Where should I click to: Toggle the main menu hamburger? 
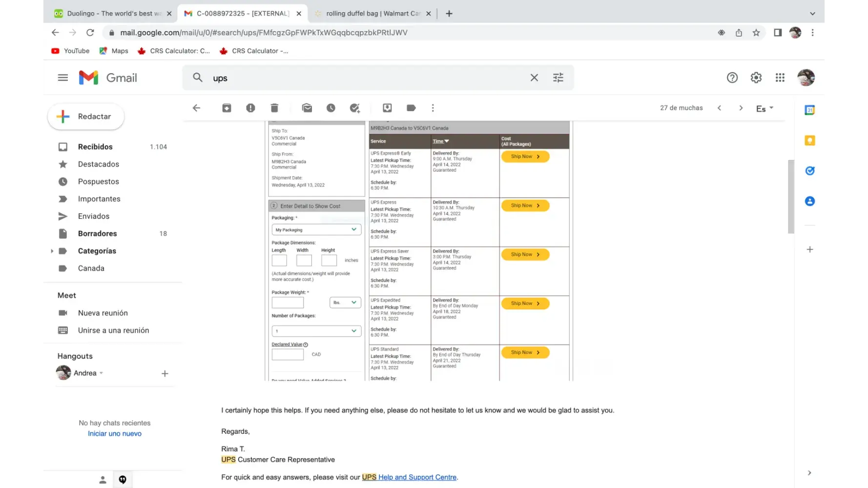coord(63,78)
